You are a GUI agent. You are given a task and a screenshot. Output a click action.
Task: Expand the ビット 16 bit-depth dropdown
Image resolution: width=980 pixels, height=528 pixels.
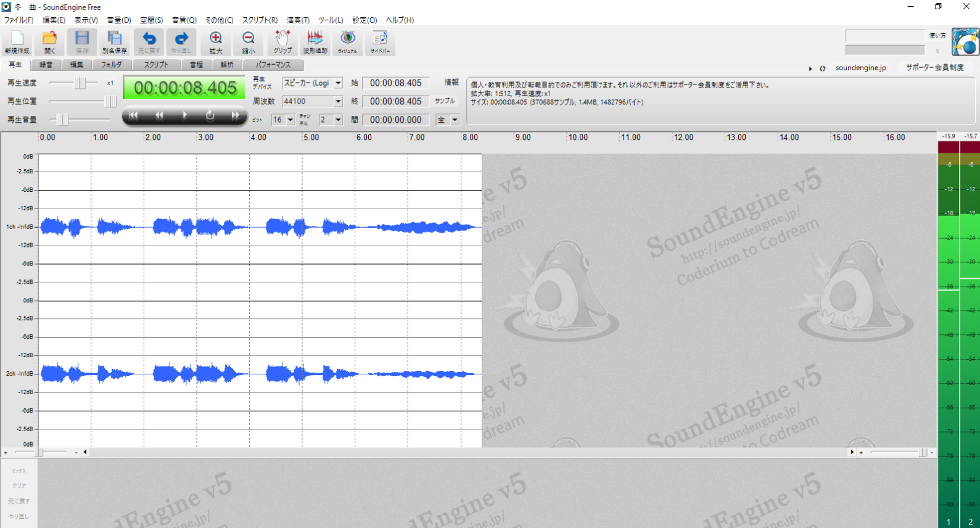click(x=290, y=120)
